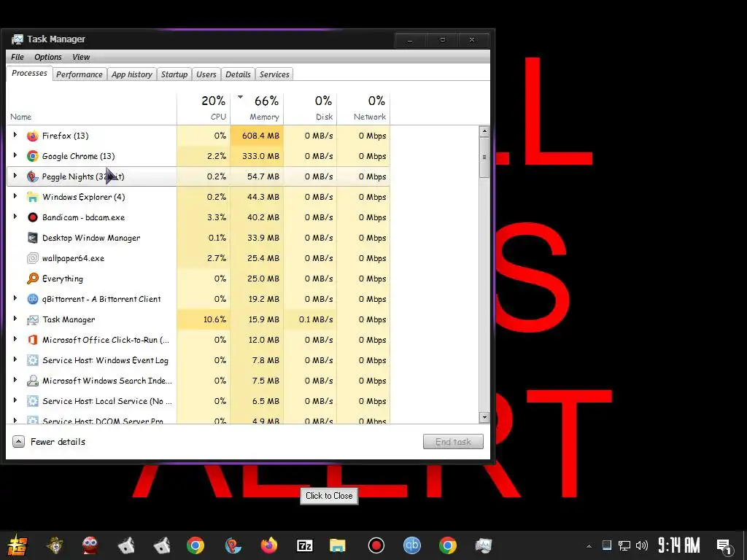Click the 608.4 MB memory cell

pos(257,136)
